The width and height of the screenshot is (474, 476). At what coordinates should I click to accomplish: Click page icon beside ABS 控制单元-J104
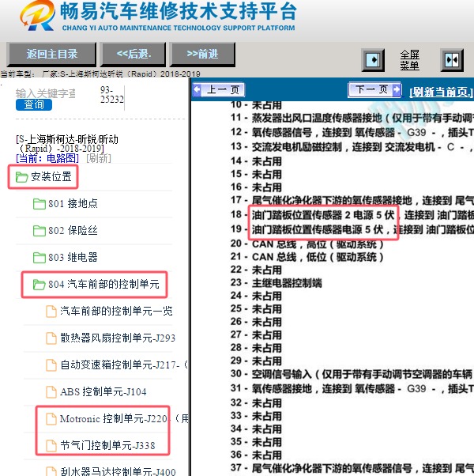(x=51, y=392)
